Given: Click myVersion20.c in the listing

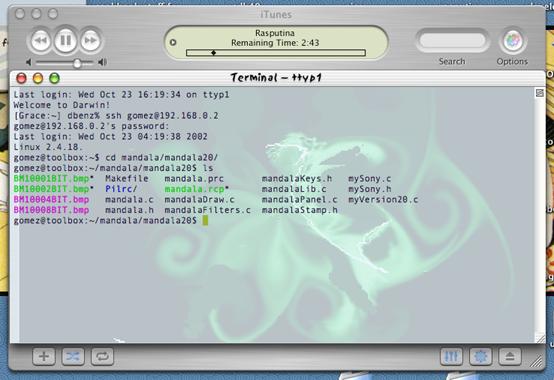Looking at the screenshot, I should [x=383, y=200].
